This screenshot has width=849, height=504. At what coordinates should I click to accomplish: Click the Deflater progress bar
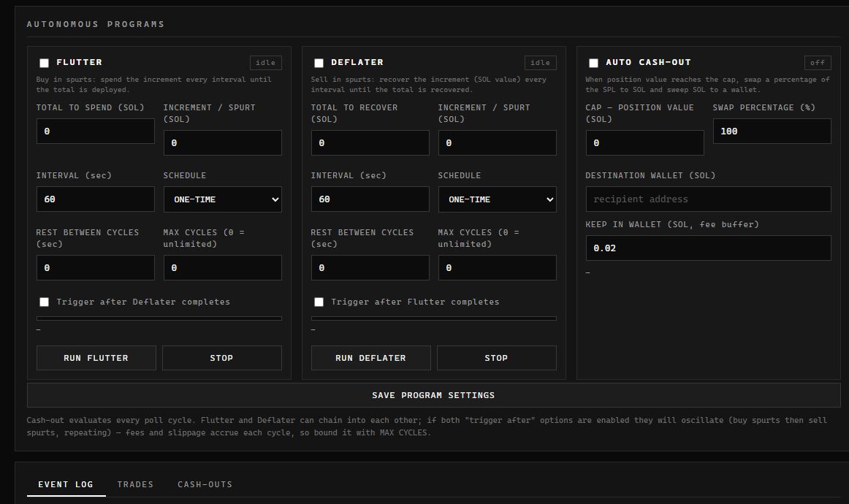click(x=433, y=318)
